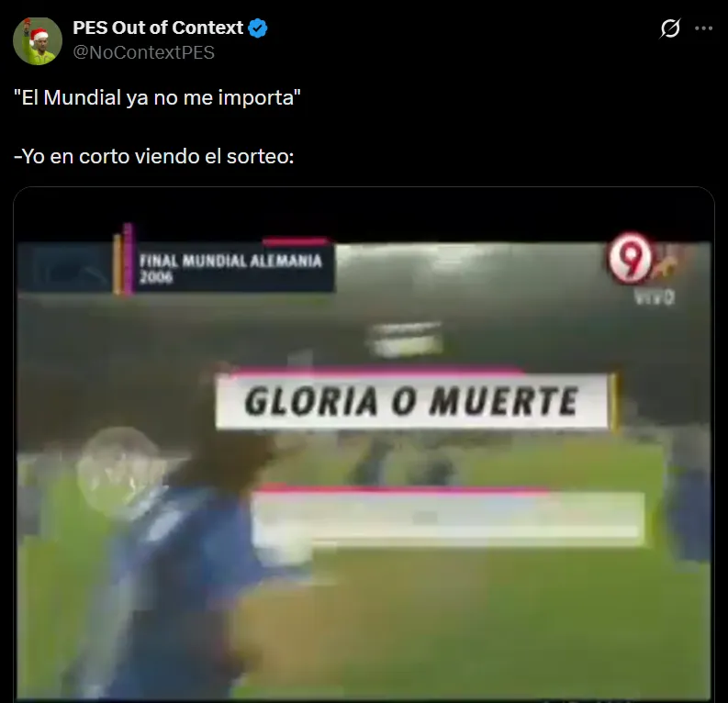Screen dimensions: 728x703
Task: Open the @NoContextPES handle link
Action: 143,52
